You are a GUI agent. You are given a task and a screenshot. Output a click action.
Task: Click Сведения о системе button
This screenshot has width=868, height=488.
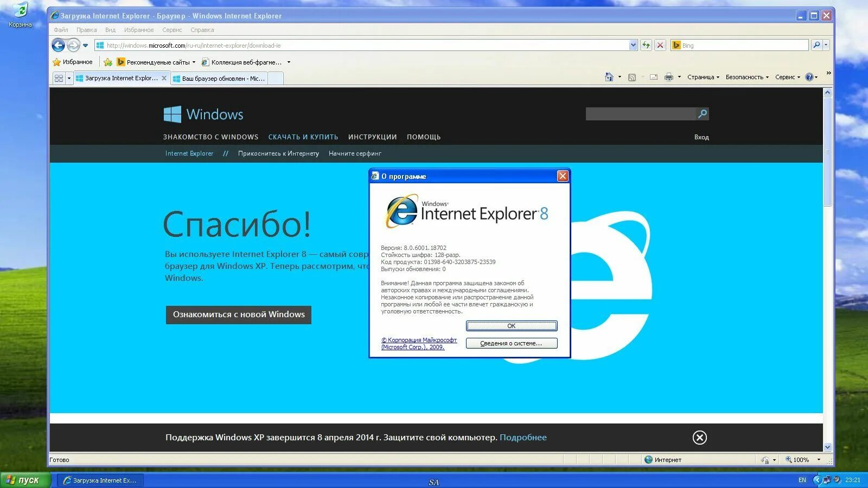512,343
